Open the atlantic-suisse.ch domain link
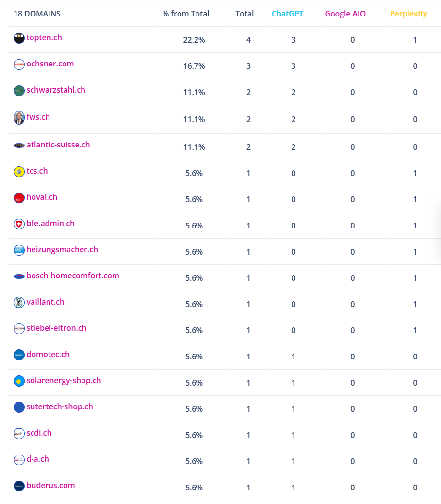The image size is (441, 504). coord(58,145)
